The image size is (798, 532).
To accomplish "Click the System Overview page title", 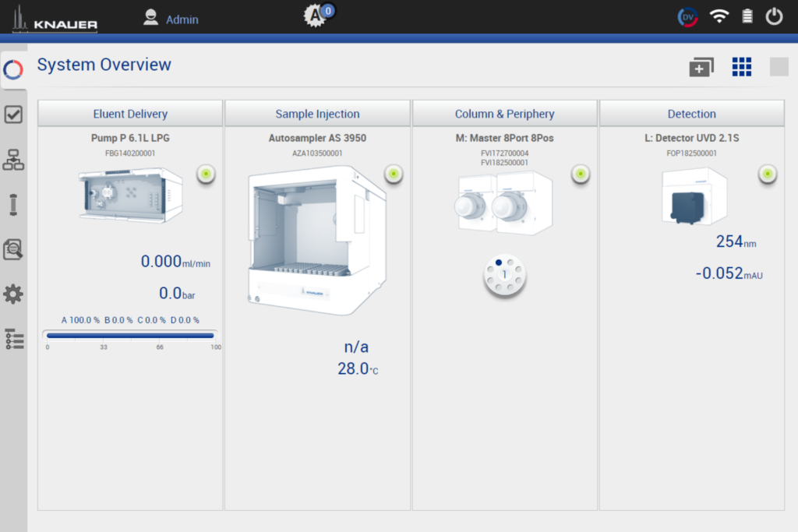I will point(104,65).
